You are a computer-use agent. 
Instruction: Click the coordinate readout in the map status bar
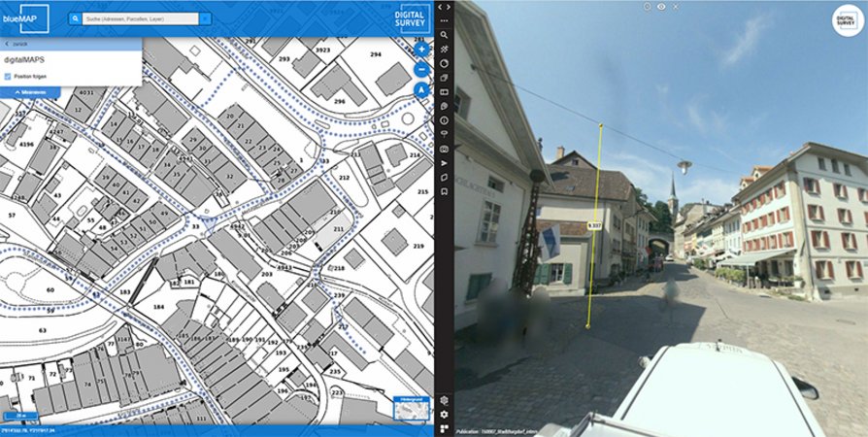click(x=28, y=430)
